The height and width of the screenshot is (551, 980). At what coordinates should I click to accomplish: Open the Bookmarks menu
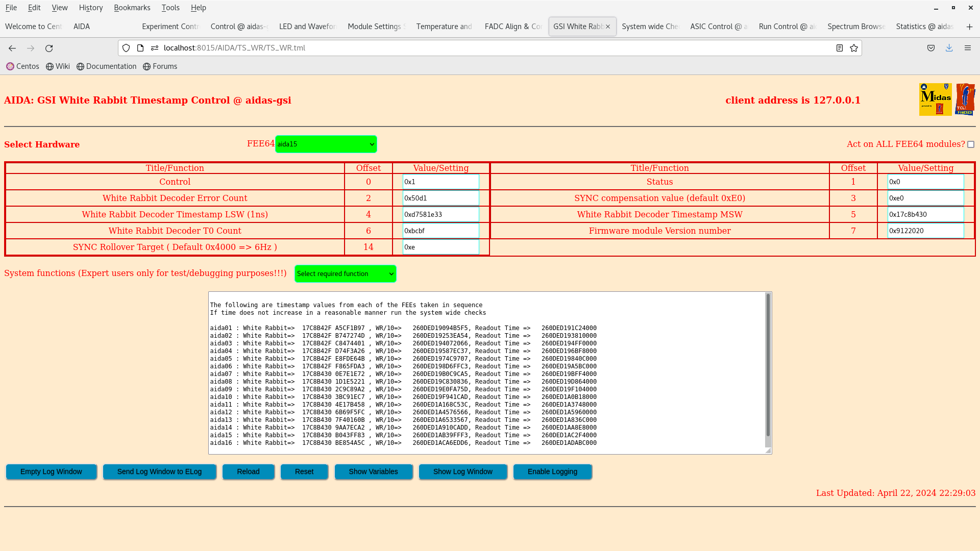(132, 8)
